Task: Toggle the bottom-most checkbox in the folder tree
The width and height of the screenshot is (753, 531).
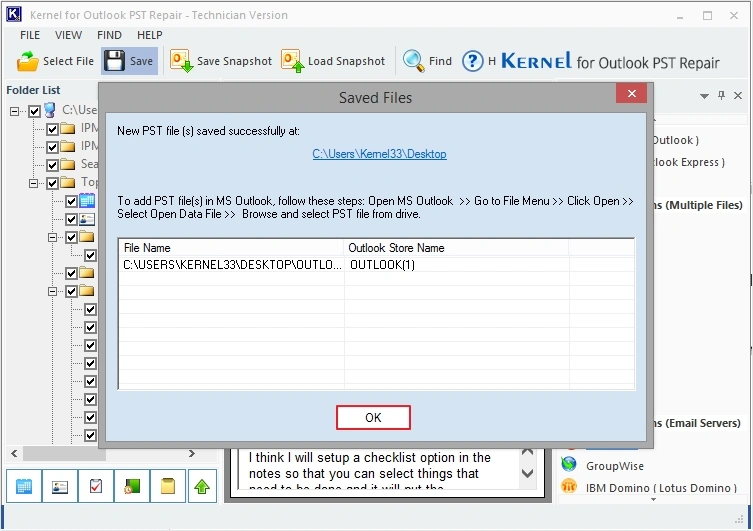Action: [90, 435]
